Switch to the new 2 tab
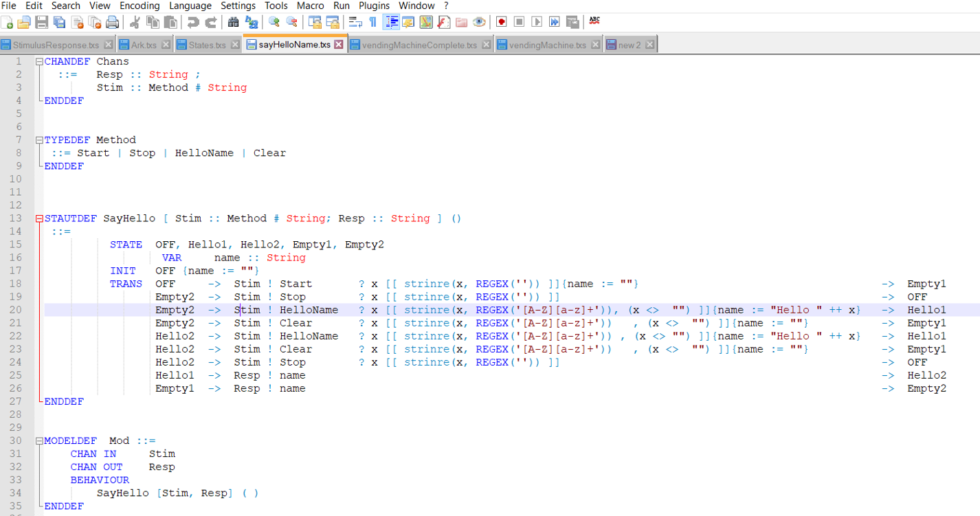This screenshot has width=980, height=516. click(x=630, y=45)
